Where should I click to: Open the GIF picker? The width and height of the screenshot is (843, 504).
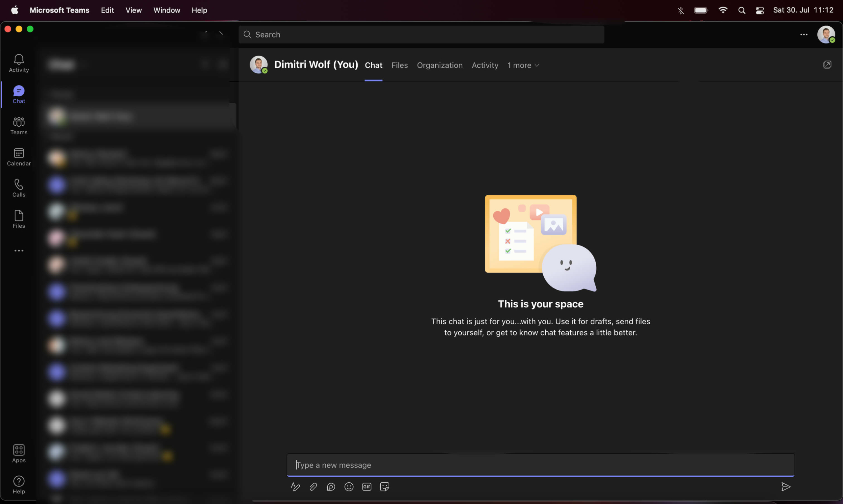(x=367, y=487)
